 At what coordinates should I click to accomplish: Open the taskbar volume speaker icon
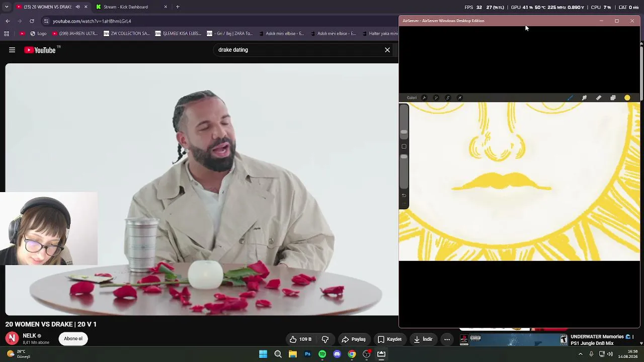610,354
